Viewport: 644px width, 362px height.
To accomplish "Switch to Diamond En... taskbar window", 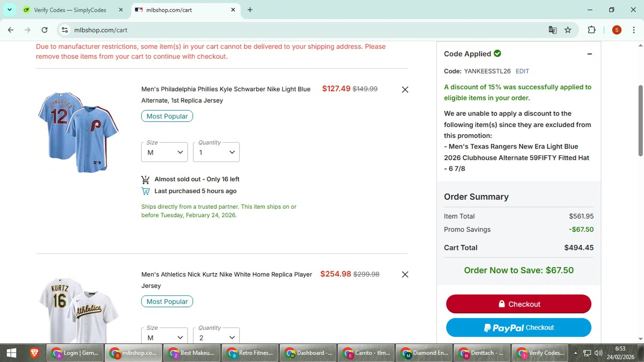I will pyautogui.click(x=425, y=353).
